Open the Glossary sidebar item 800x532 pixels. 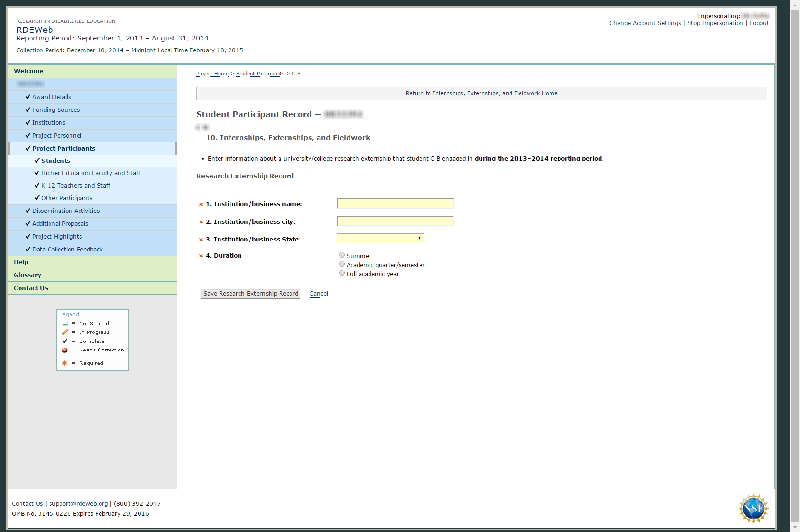pyautogui.click(x=28, y=275)
